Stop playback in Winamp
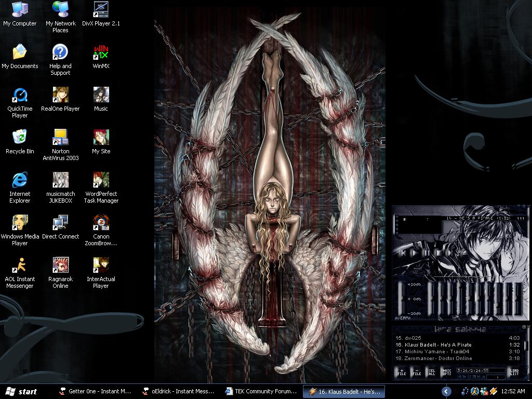 [x=438, y=253]
